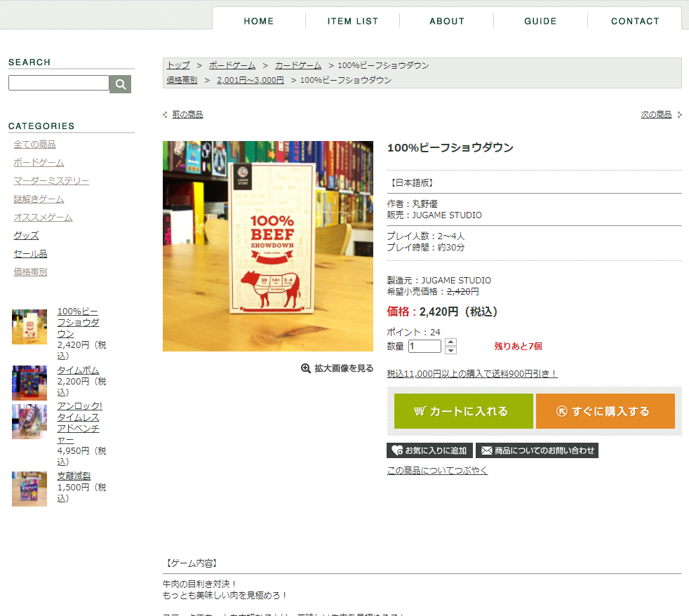The height and width of the screenshot is (616, 689).
Task: Click the search magnifier button
Action: [120, 84]
